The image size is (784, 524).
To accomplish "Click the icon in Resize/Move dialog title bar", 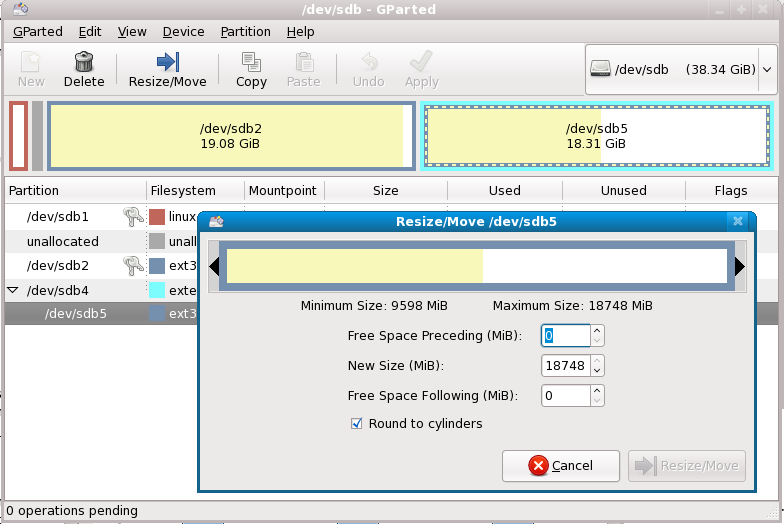I will click(x=216, y=221).
